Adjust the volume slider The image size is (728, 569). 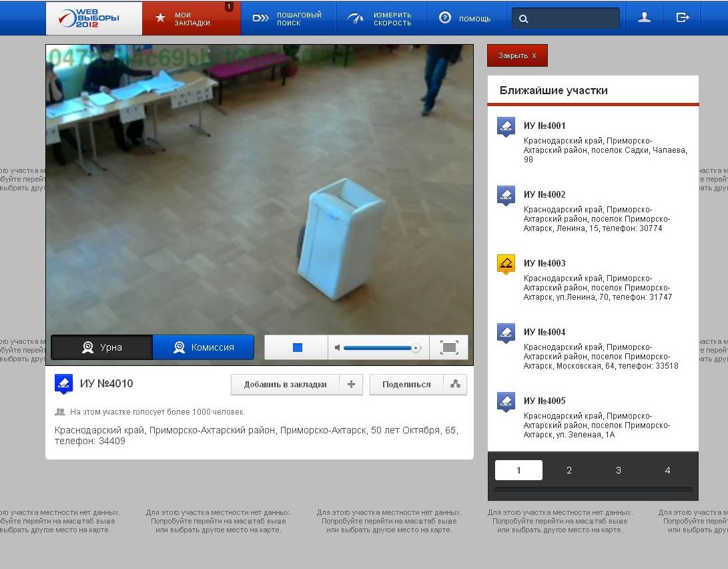[381, 347]
